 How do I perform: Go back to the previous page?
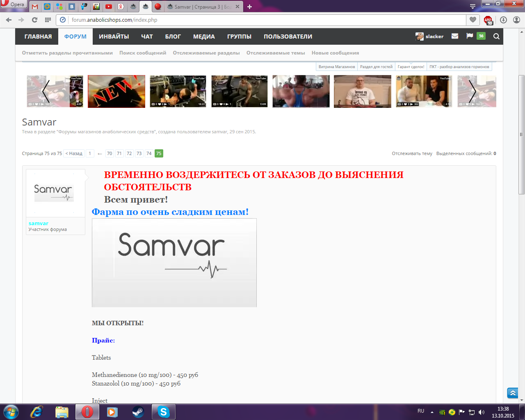[x=9, y=20]
